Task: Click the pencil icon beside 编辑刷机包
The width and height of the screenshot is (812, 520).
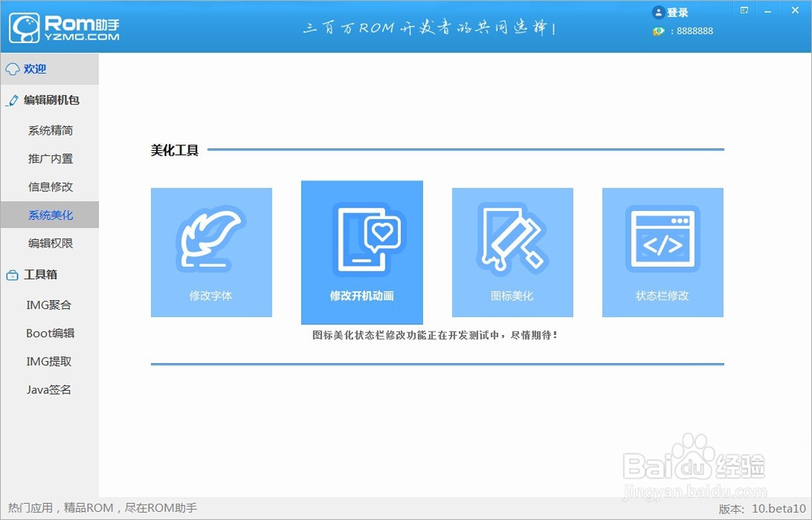Action: (x=11, y=100)
